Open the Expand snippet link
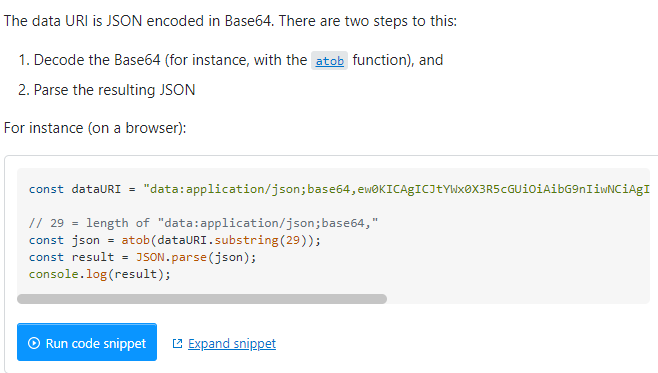Viewport: 658px width, 373px height. pos(232,344)
